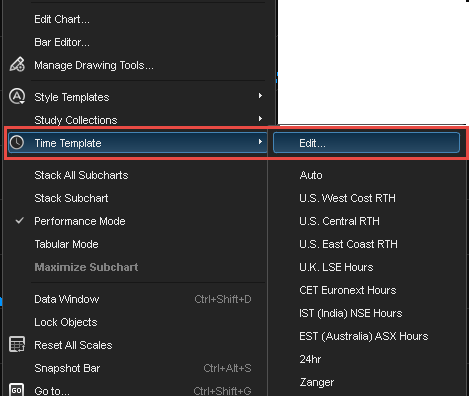Click the Go to icon

click(17, 390)
